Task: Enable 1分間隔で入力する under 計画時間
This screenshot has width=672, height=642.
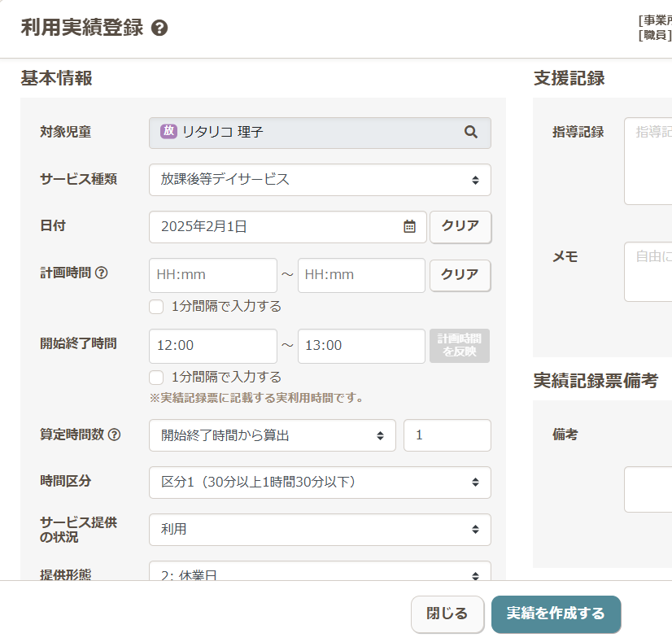Action: pos(157,307)
